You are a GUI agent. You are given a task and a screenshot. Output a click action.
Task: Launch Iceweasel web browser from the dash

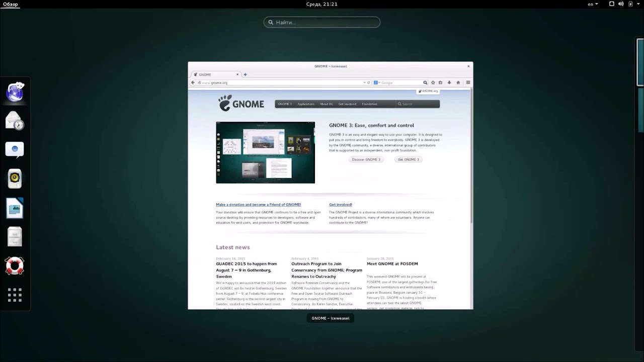(x=15, y=92)
